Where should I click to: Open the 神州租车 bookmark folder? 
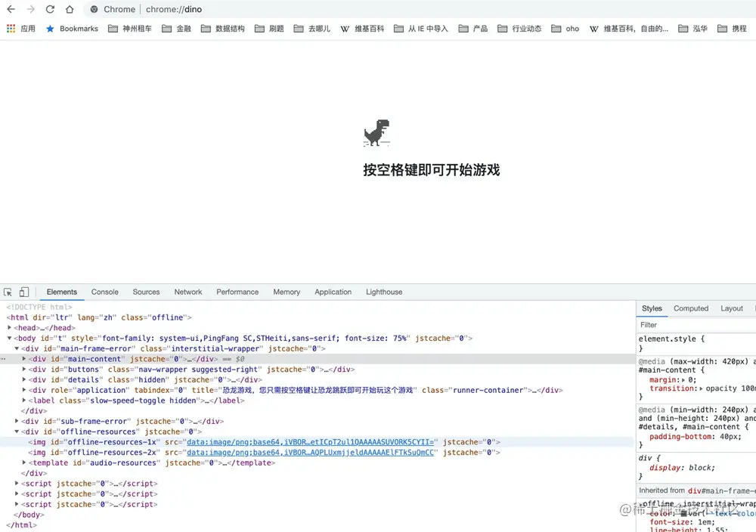[x=130, y=29]
